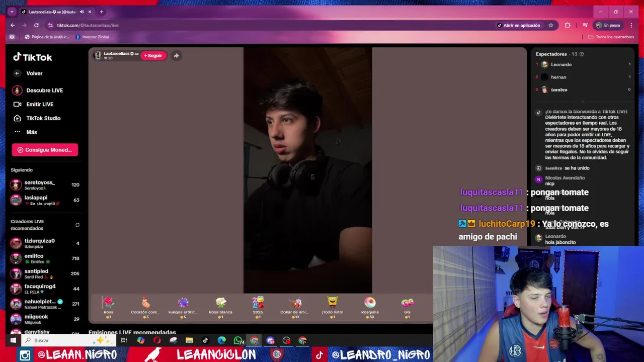Open Chrome extensions puzzle icon
The width and height of the screenshot is (644, 362).
[568, 25]
